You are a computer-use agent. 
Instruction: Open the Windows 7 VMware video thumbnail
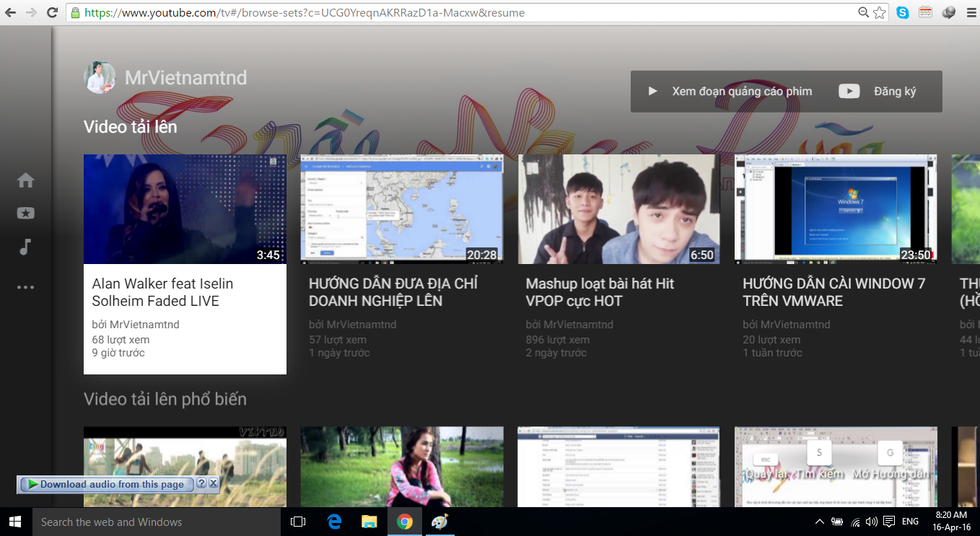coord(836,209)
